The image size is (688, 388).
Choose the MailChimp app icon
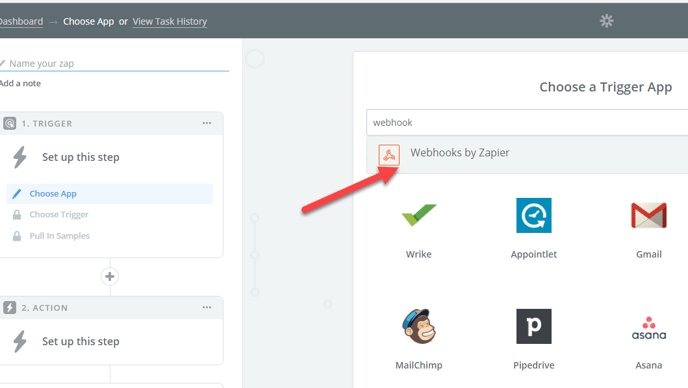point(419,326)
